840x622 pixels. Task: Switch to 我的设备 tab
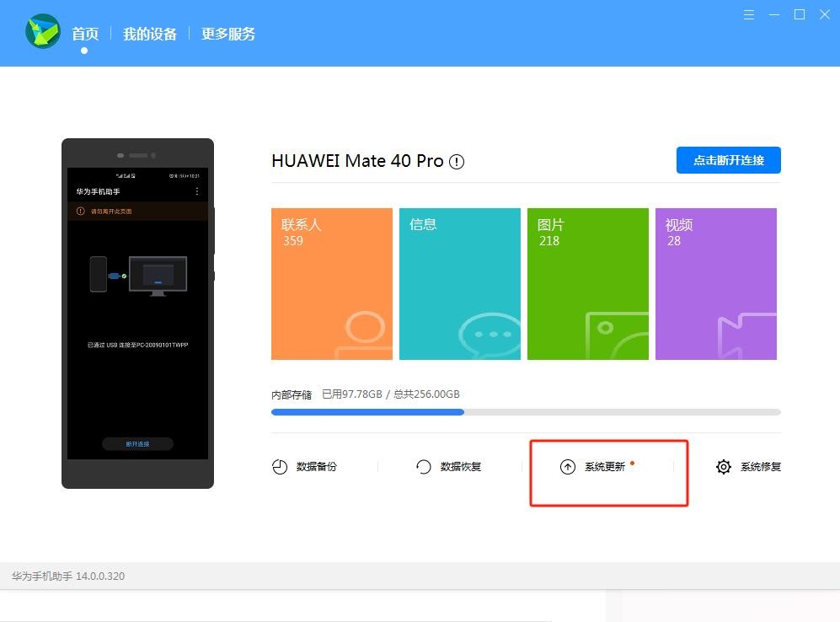(149, 34)
